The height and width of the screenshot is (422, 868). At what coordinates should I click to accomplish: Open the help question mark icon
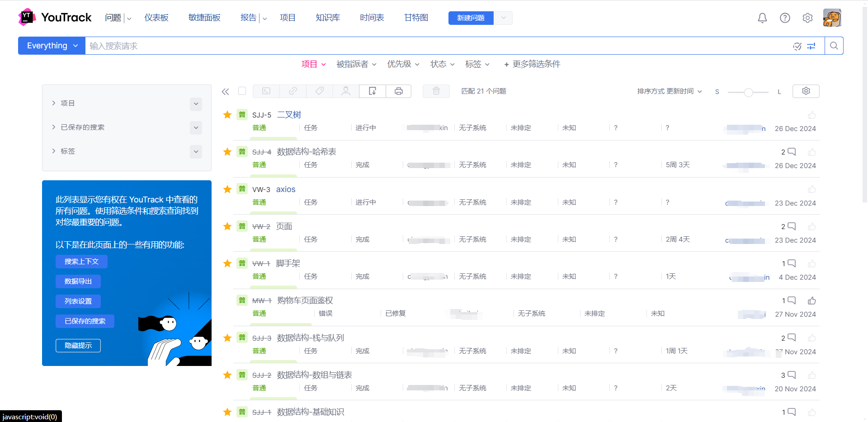(785, 18)
